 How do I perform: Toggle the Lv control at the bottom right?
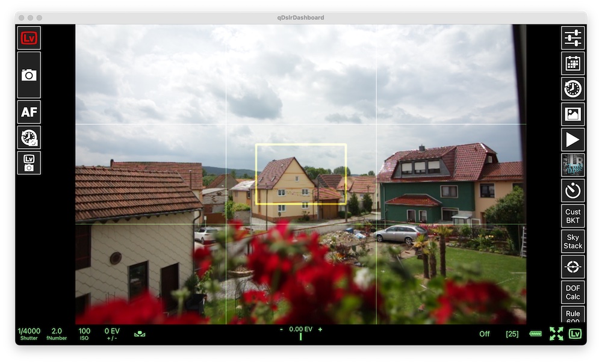pos(576,333)
